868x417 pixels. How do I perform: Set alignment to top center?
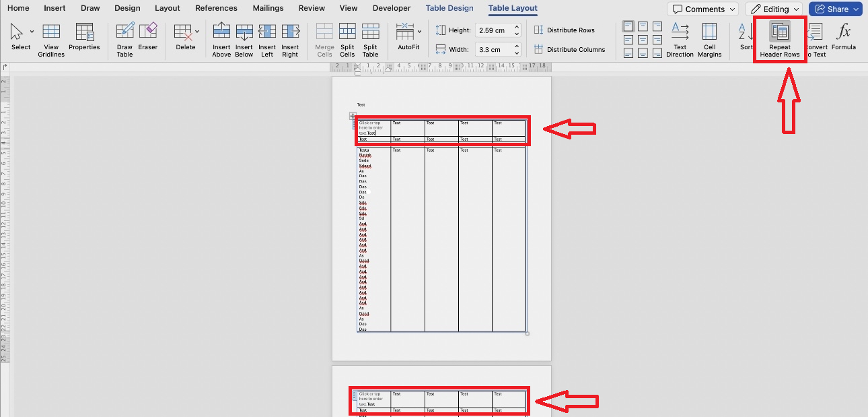(x=643, y=26)
